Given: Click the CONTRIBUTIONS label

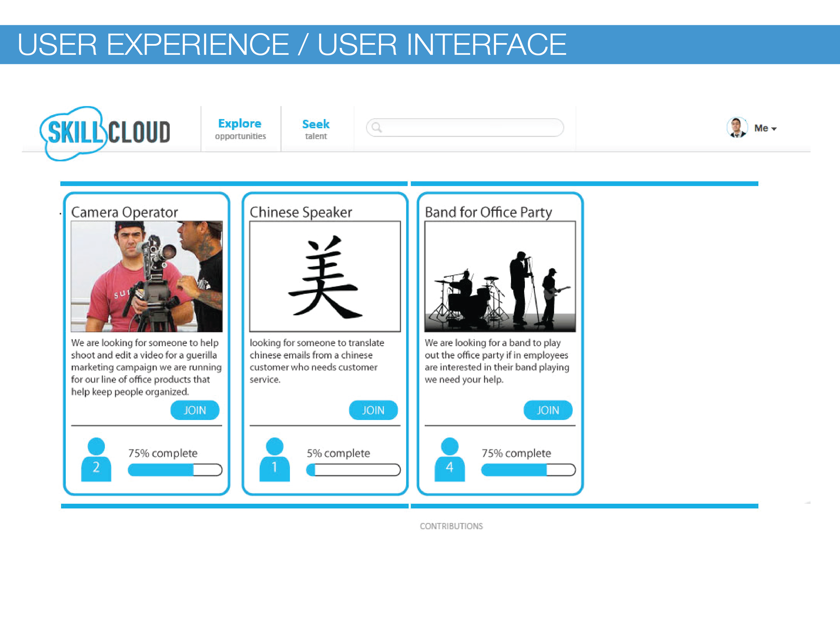Looking at the screenshot, I should (451, 526).
